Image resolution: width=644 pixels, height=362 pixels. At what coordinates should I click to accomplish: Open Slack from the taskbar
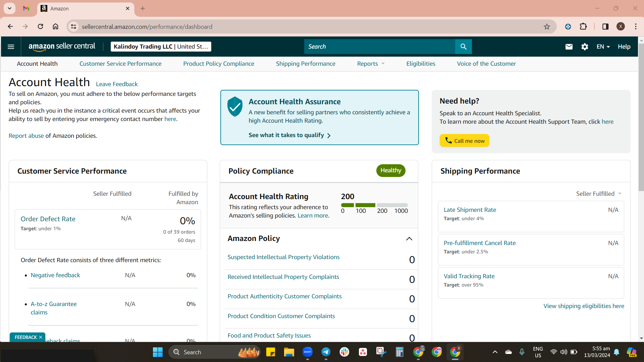(344, 352)
